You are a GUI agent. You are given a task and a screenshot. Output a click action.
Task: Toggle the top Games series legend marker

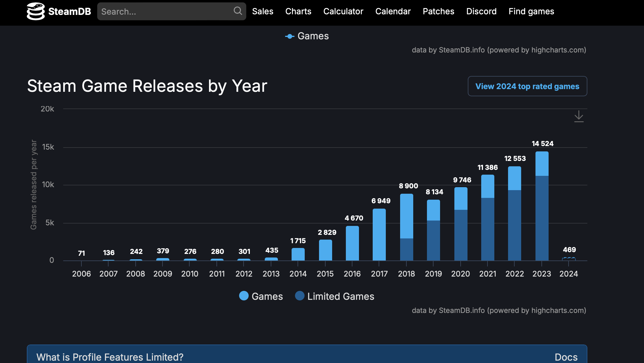[290, 36]
